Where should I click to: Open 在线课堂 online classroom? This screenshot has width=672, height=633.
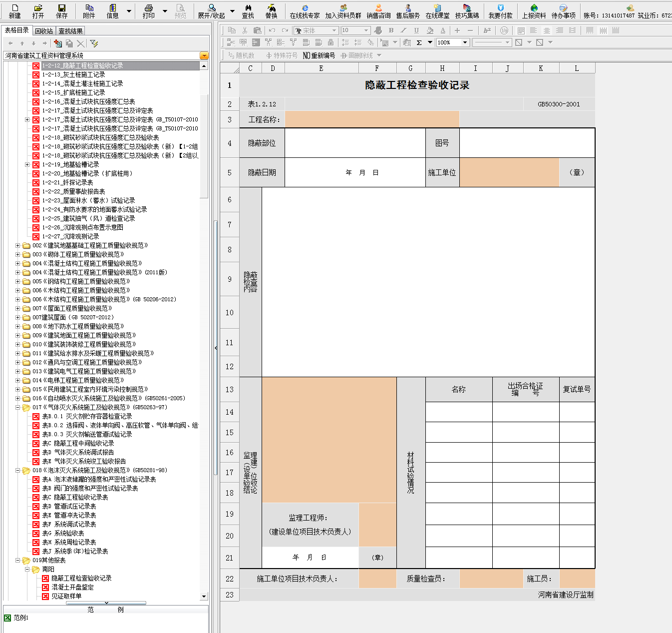(x=437, y=11)
